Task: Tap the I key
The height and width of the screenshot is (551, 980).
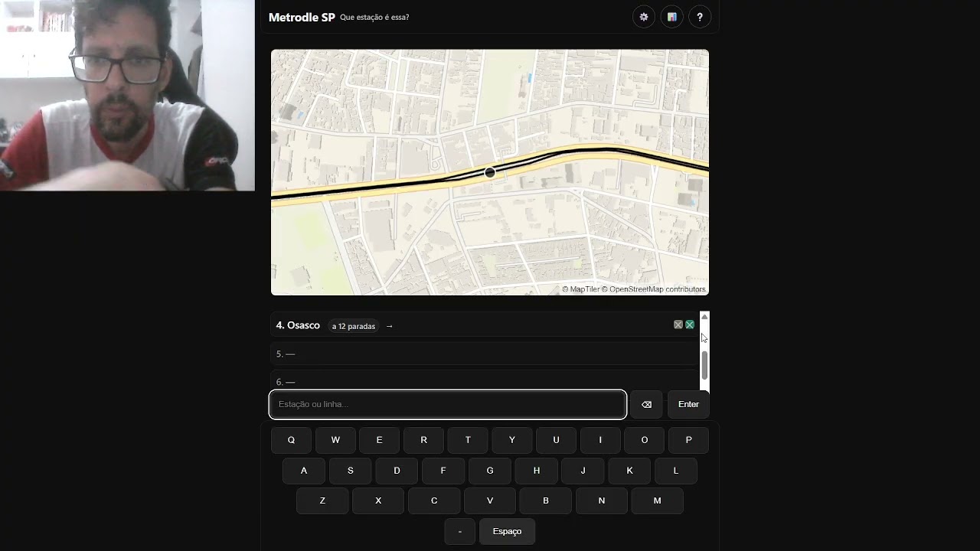Action: click(600, 440)
